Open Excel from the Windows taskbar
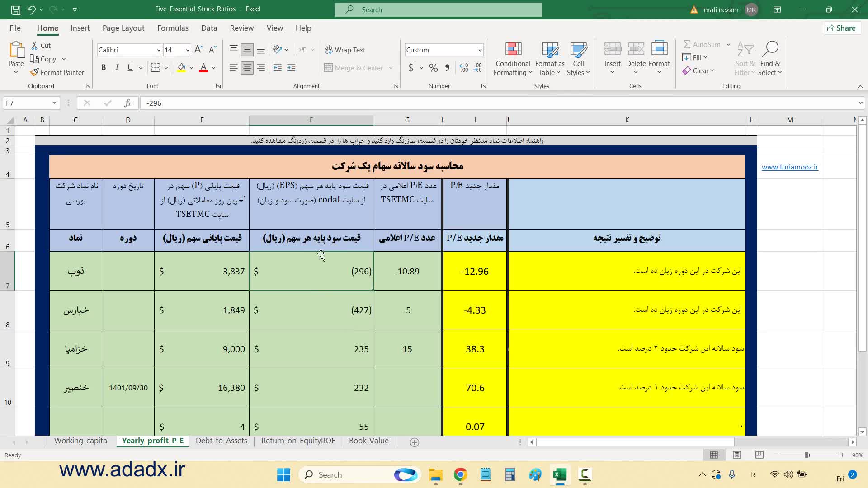This screenshot has height=488, width=868. 560,474
